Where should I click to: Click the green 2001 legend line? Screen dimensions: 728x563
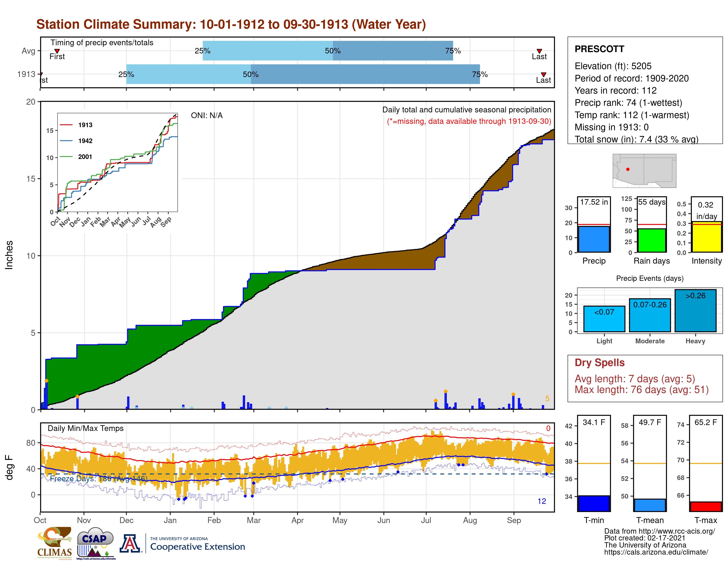tap(66, 157)
